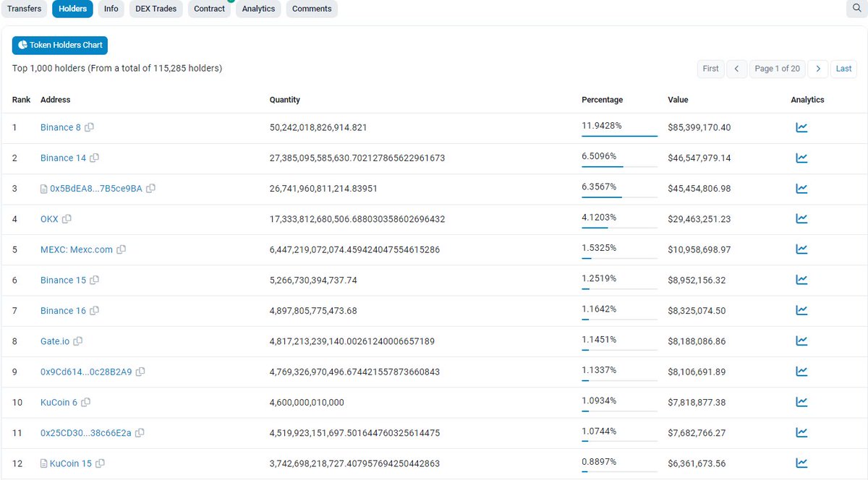Copy the KuCoin 6 address
The height and width of the screenshot is (480, 868).
coord(86,402)
